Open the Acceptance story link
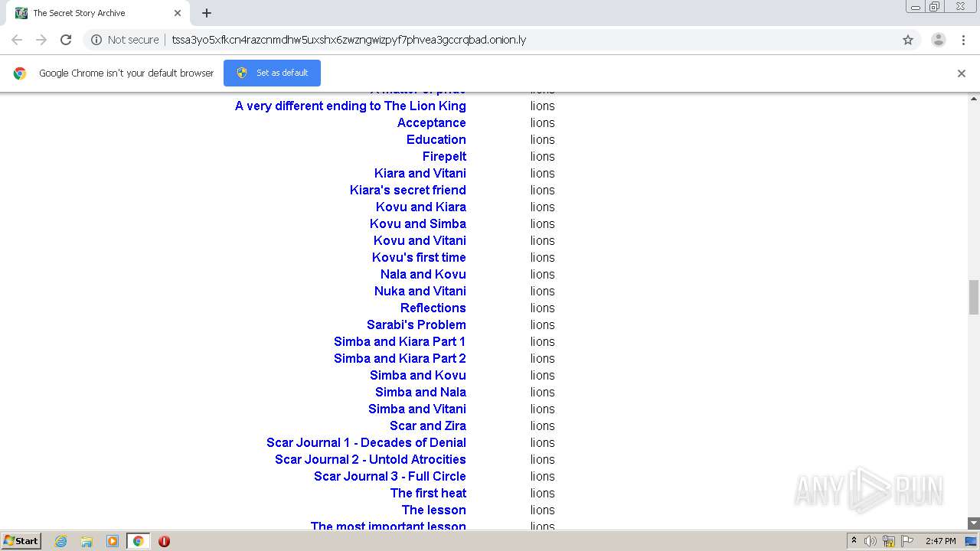980x551 pixels. (431, 122)
